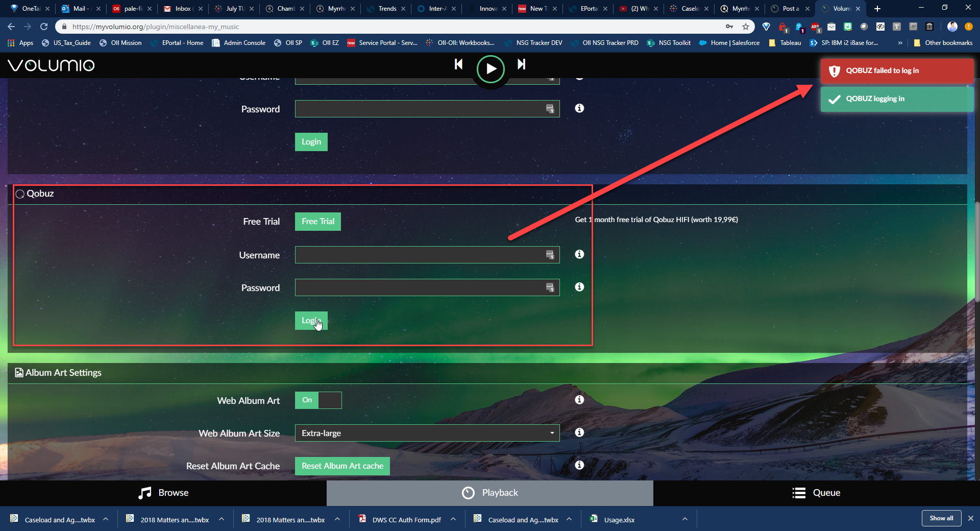Screen dimensions: 980x531
Task: Open Chrome profile avatar
Action: 952,27
